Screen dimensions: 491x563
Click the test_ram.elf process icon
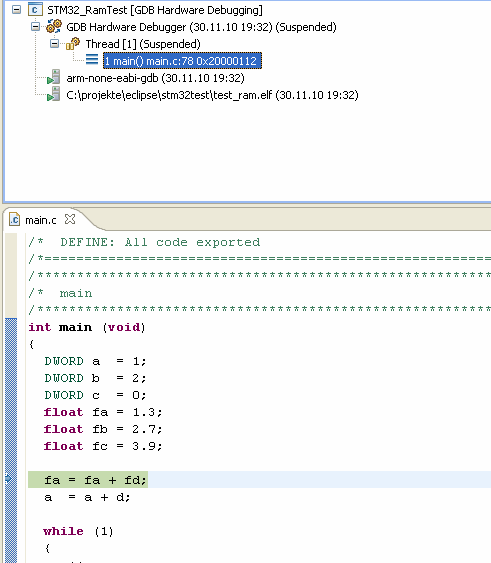(x=54, y=94)
